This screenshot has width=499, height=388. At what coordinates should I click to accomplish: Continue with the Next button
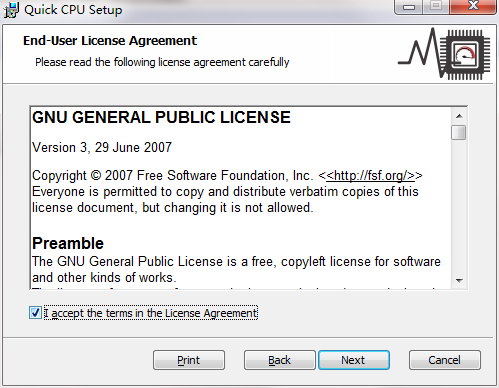tap(354, 360)
